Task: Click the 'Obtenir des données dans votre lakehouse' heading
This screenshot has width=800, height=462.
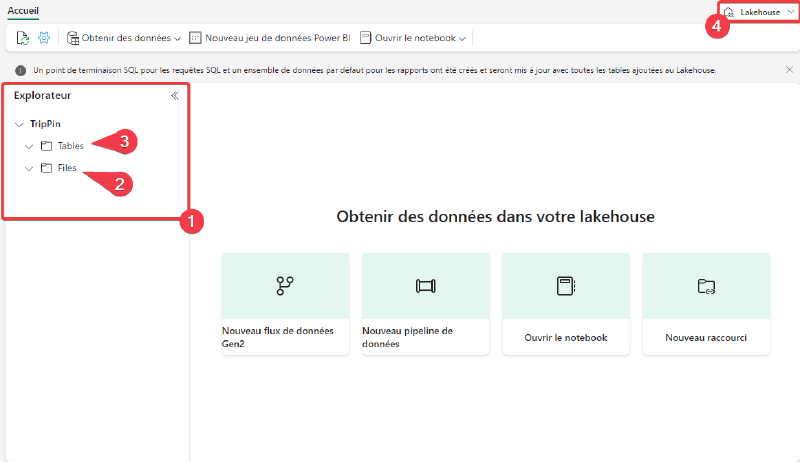Action: tap(495, 217)
